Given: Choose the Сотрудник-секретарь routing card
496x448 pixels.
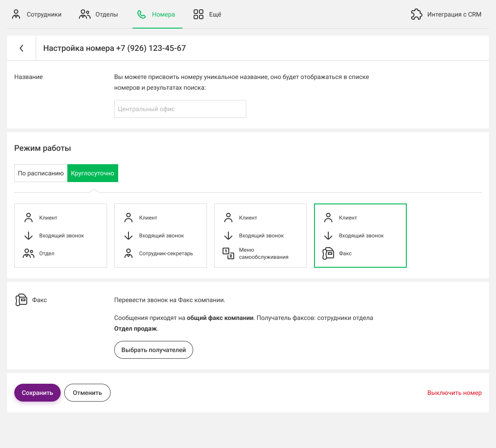Looking at the screenshot, I should 161,236.
